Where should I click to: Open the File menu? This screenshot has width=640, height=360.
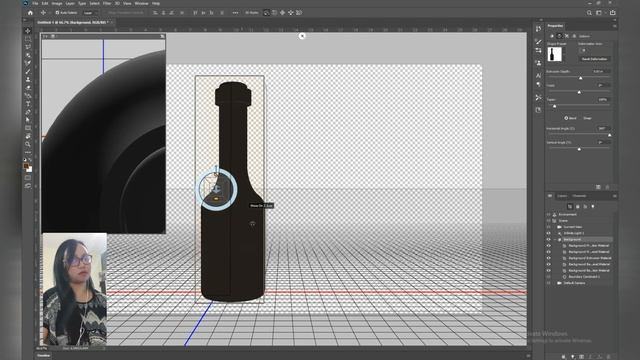(x=35, y=3)
